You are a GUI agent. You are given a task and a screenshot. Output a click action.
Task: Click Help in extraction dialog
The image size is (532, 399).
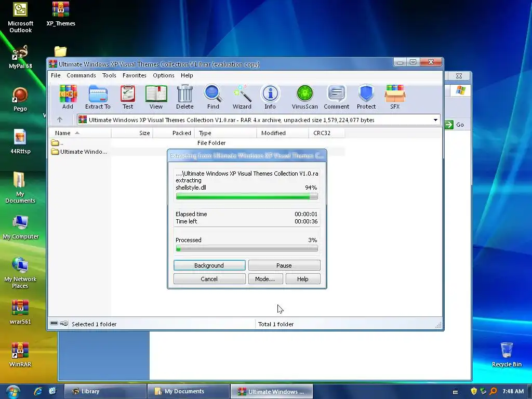tap(303, 279)
